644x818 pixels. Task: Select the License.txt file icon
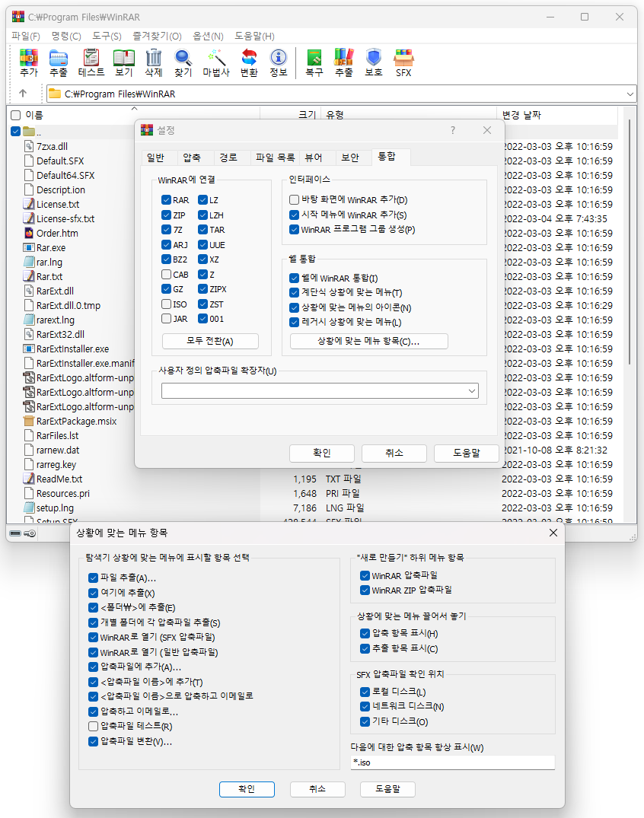tap(29, 204)
